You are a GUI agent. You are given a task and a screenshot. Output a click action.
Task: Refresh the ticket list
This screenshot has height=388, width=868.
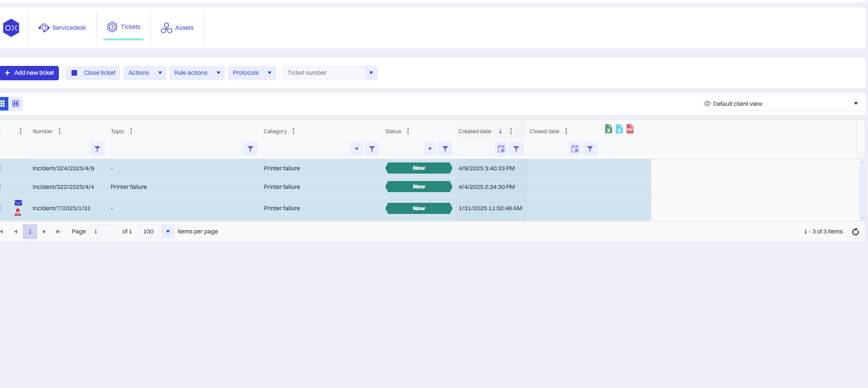tap(855, 232)
